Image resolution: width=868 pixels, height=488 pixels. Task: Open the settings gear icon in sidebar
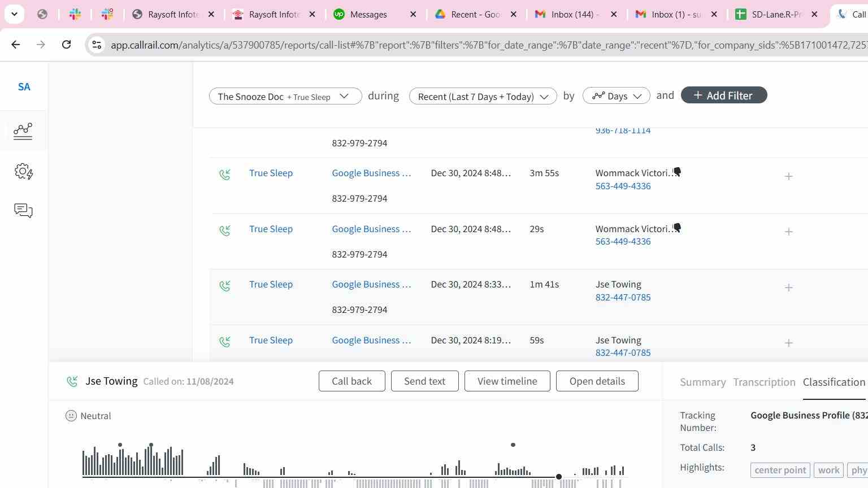pos(23,171)
